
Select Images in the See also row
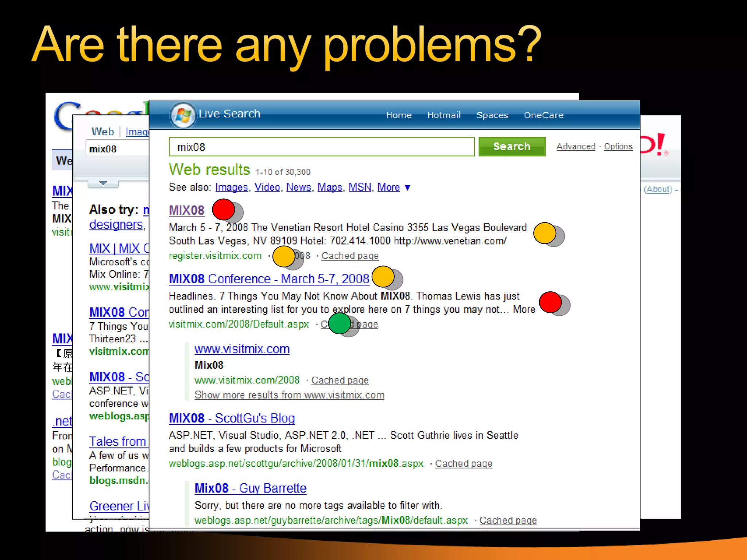click(x=232, y=187)
